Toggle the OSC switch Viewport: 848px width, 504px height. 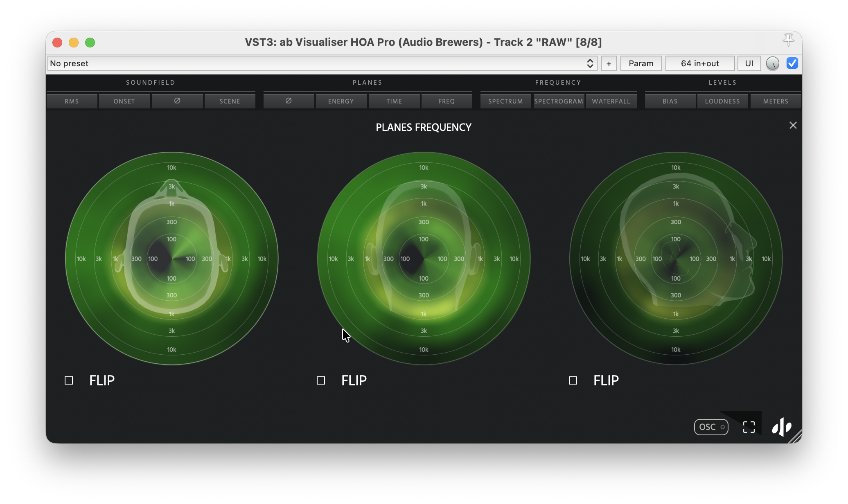click(x=711, y=427)
